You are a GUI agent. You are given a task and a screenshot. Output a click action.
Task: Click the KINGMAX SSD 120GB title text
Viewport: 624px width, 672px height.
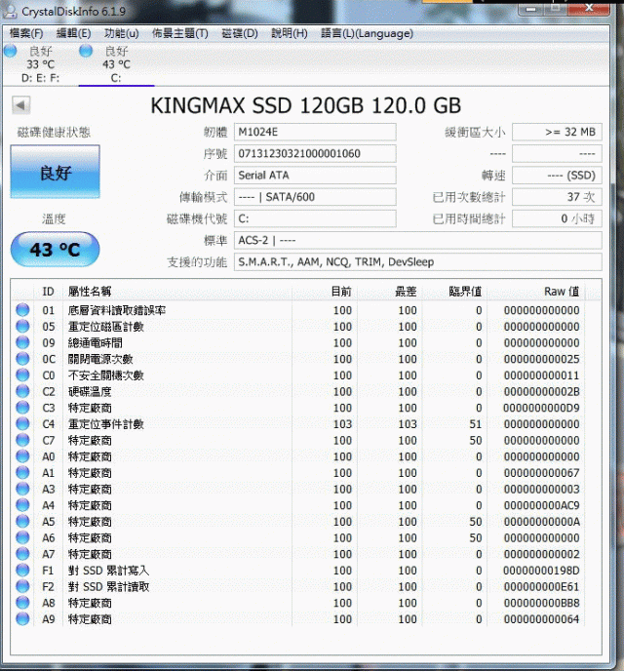point(305,105)
